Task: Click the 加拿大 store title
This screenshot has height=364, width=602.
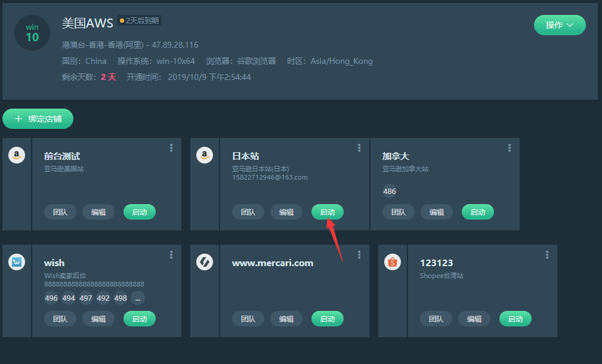Action: click(396, 156)
